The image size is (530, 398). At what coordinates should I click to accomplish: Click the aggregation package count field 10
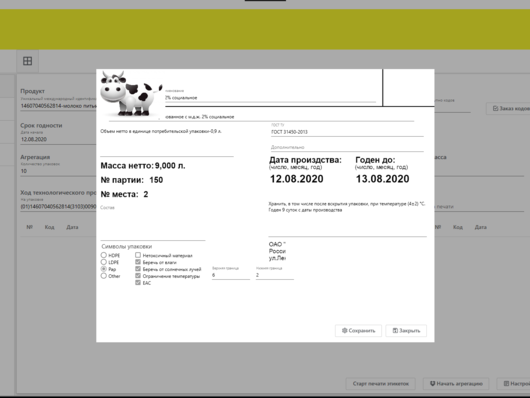[58, 171]
